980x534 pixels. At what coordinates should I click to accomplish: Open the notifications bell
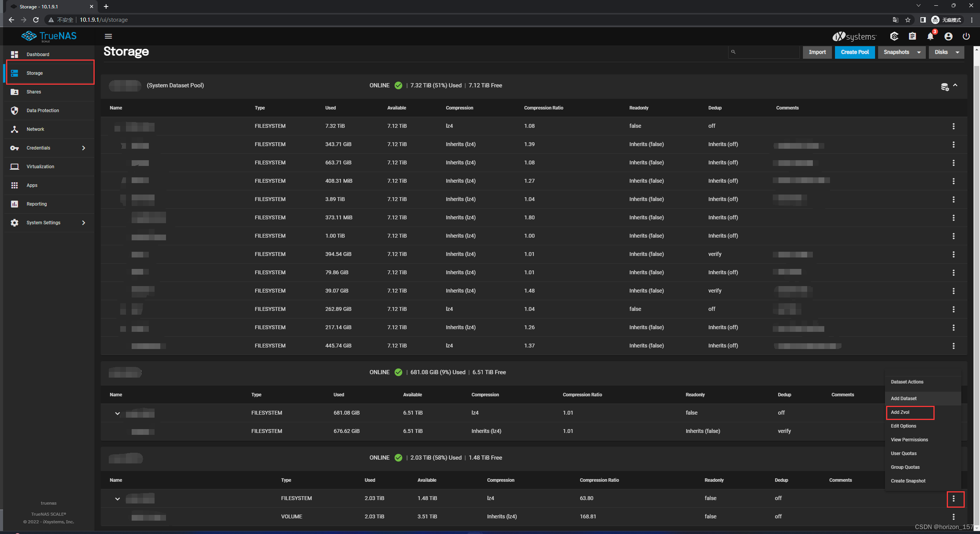[930, 36]
